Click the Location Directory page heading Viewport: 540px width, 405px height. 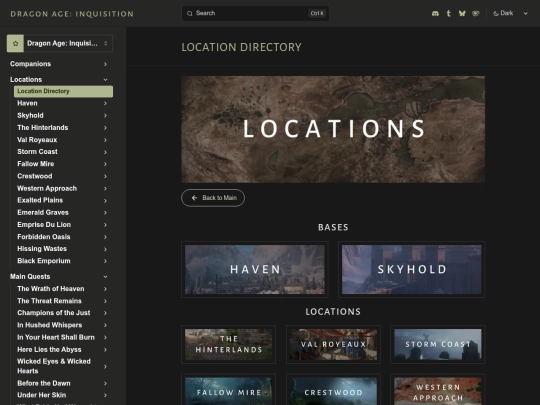click(241, 47)
